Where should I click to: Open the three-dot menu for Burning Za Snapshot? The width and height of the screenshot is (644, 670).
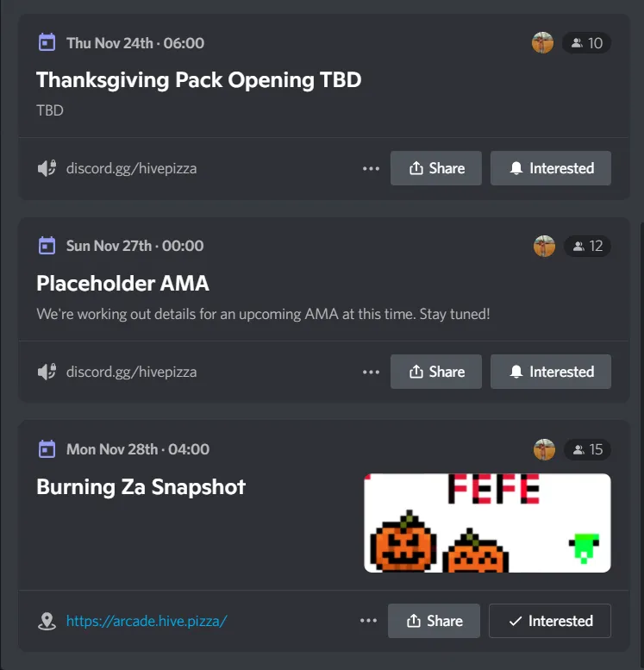coord(368,621)
